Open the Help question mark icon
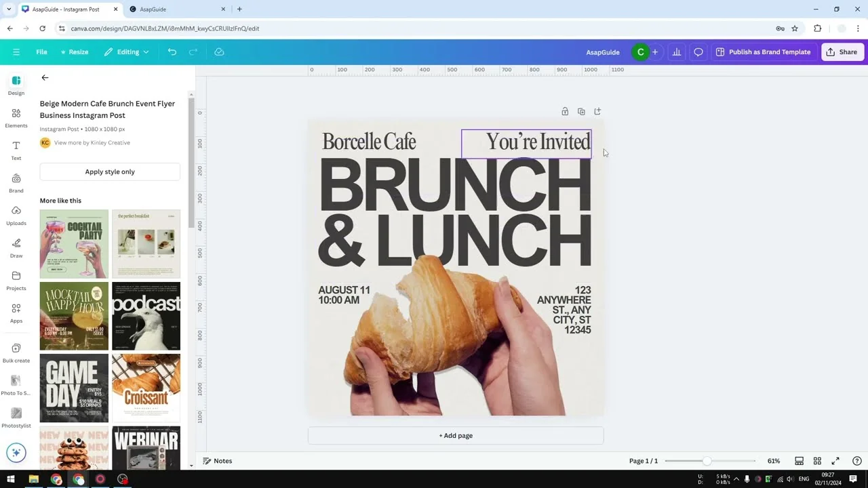The height and width of the screenshot is (488, 868). pyautogui.click(x=856, y=461)
